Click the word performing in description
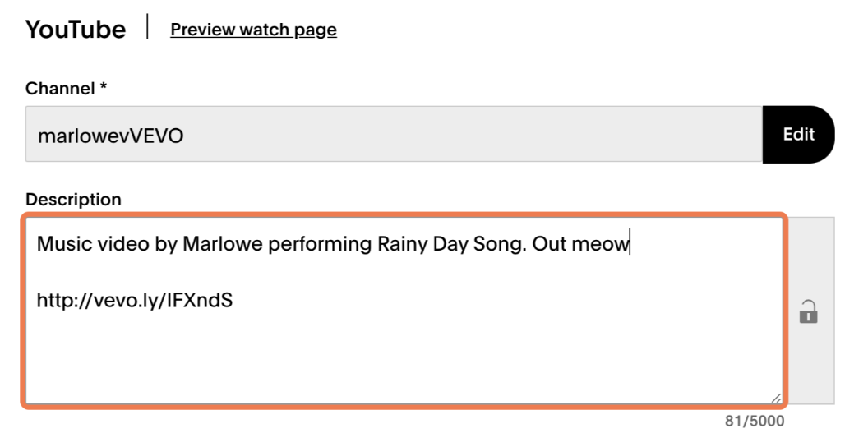The height and width of the screenshot is (447, 868). coord(320,244)
